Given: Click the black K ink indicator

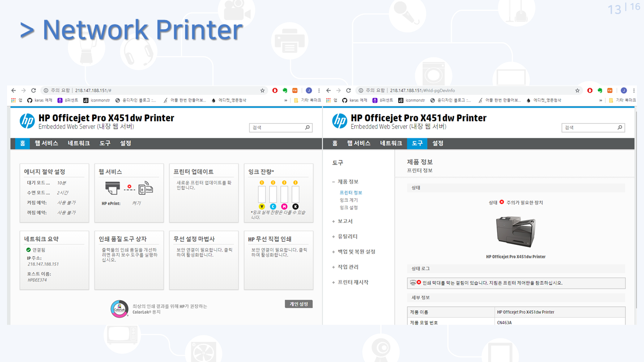Looking at the screenshot, I should point(295,206).
